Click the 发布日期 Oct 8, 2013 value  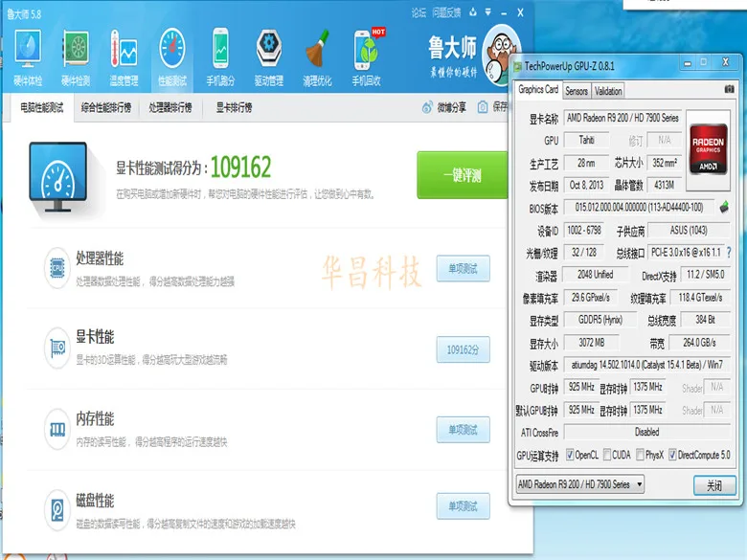(586, 185)
